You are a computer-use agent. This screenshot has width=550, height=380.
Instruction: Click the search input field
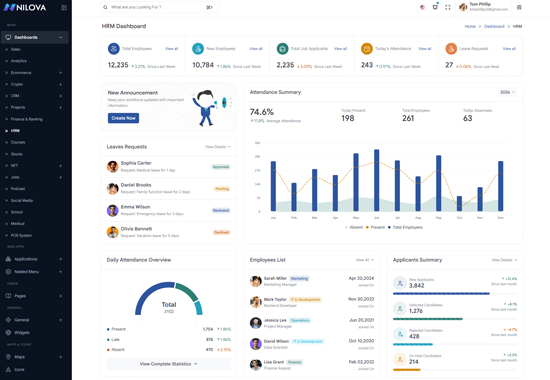pyautogui.click(x=160, y=7)
